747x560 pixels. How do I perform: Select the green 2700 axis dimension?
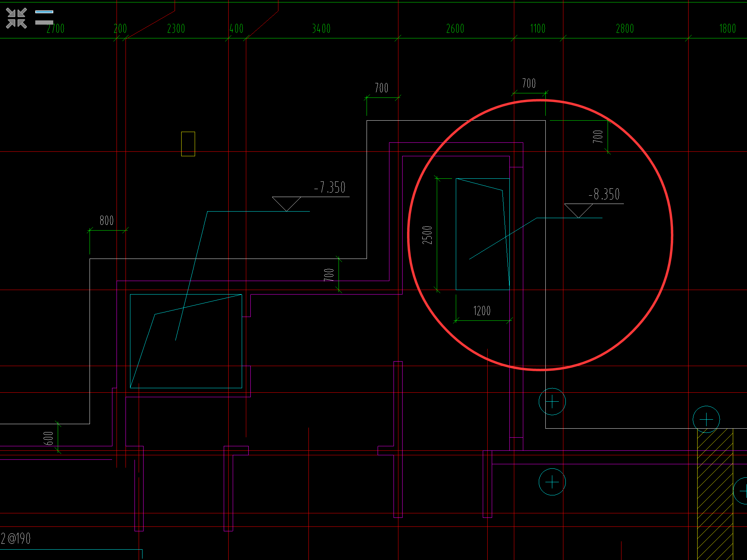pyautogui.click(x=55, y=29)
